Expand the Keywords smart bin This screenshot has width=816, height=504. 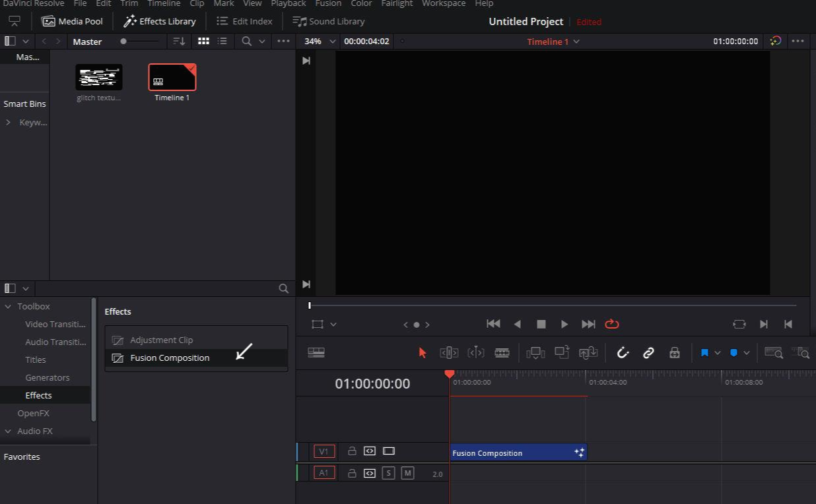click(8, 122)
